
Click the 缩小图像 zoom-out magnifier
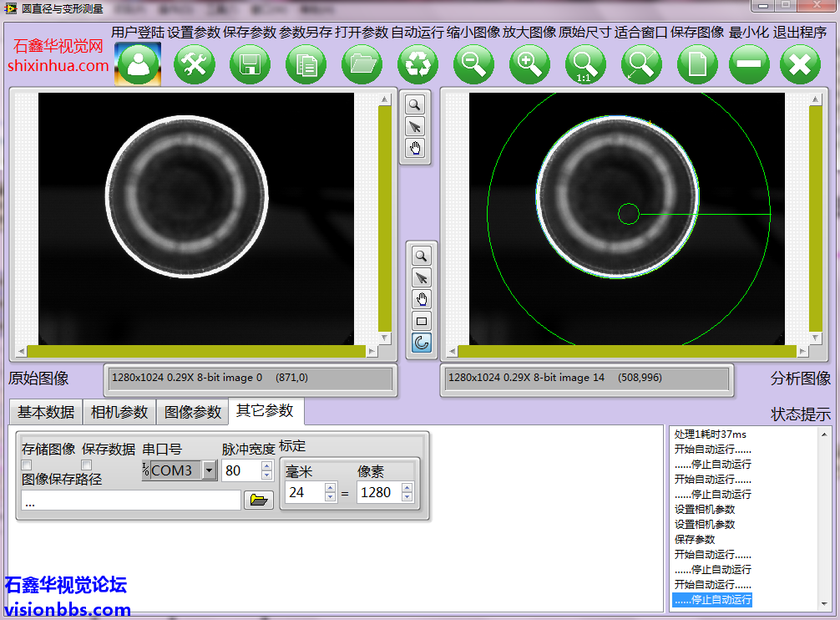473,64
